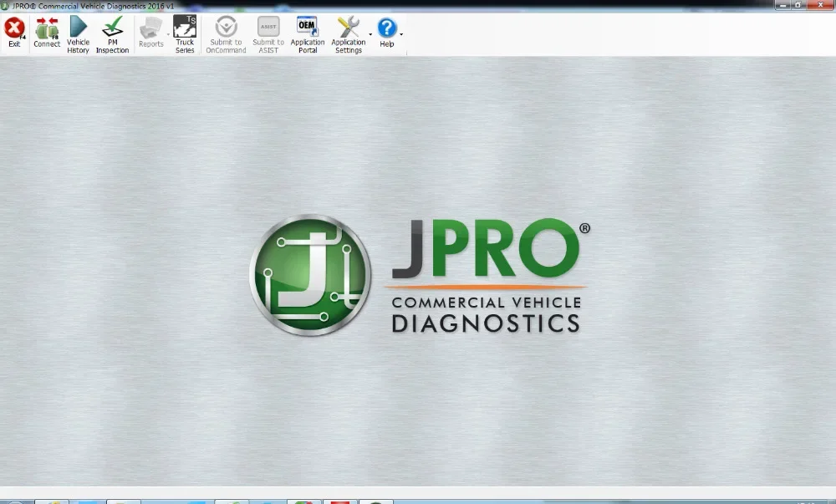The height and width of the screenshot is (504, 836).
Task: Expand the Reports dropdown arrow
Action: (168, 34)
